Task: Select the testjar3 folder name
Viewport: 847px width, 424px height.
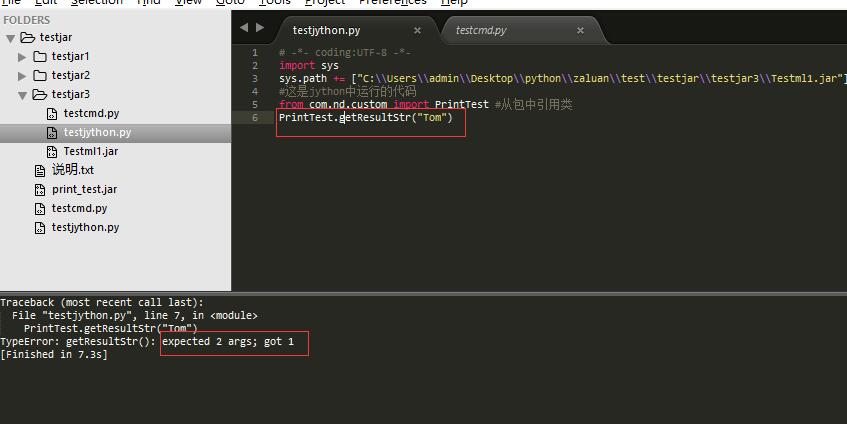Action: [x=71, y=94]
